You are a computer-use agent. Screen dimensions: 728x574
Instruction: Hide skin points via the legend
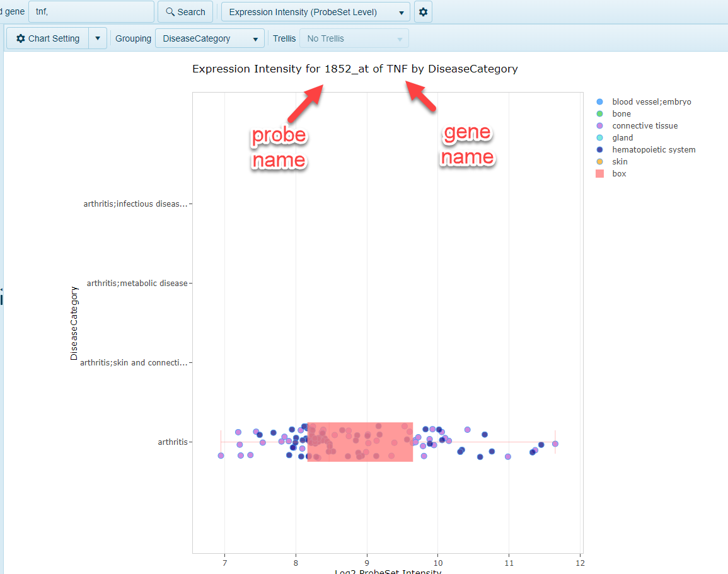pos(620,161)
